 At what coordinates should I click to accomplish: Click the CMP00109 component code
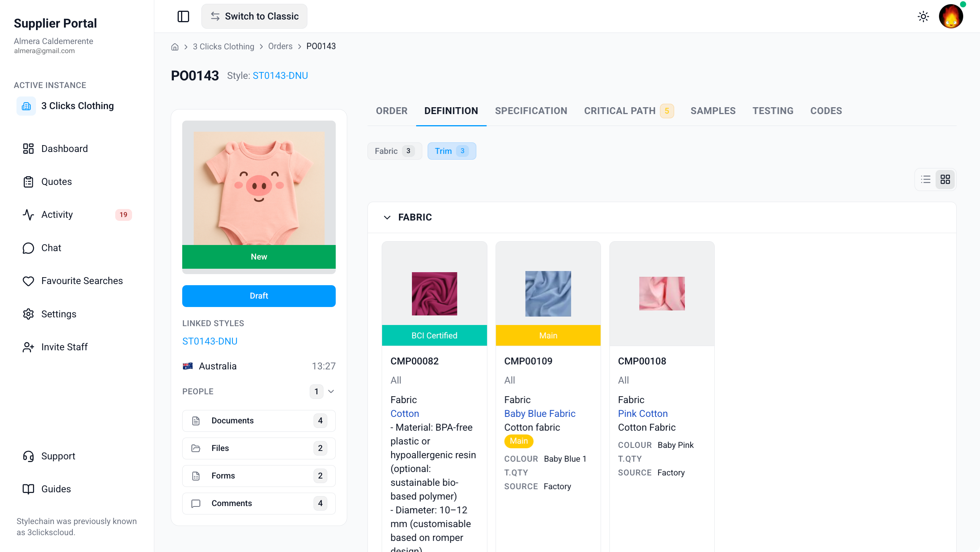(x=528, y=361)
